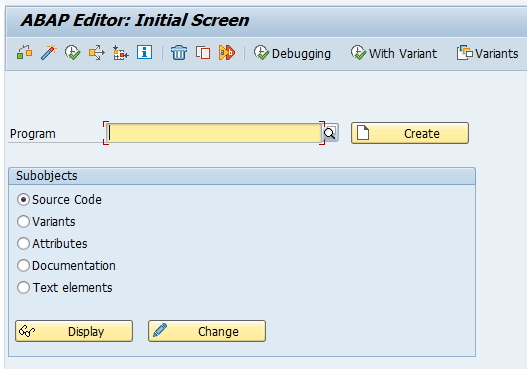This screenshot has width=527, height=369.
Task: Open search help beside Program field
Action: pyautogui.click(x=330, y=133)
